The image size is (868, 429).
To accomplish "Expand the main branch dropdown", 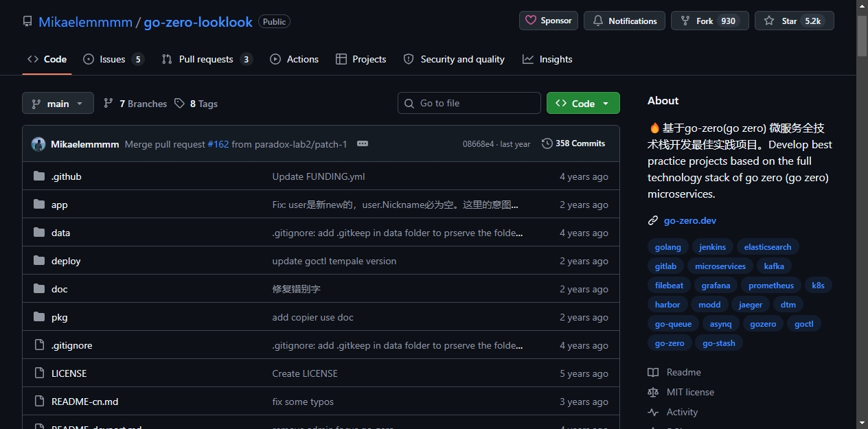I will pyautogui.click(x=58, y=104).
